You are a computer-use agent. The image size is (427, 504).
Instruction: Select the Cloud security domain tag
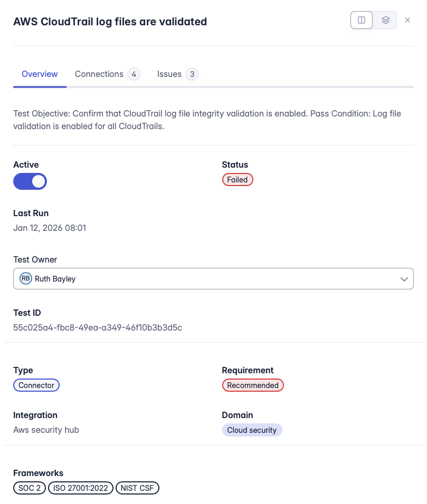252,430
